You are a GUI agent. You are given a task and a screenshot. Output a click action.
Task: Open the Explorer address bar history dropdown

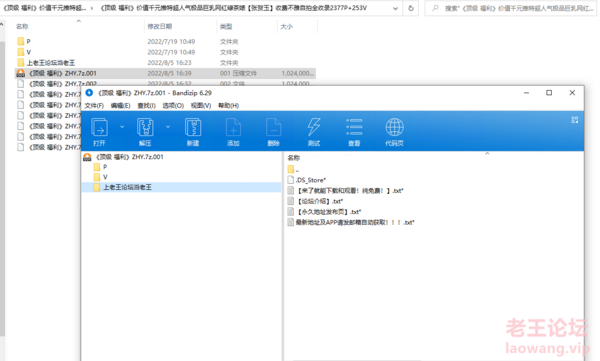(x=395, y=8)
